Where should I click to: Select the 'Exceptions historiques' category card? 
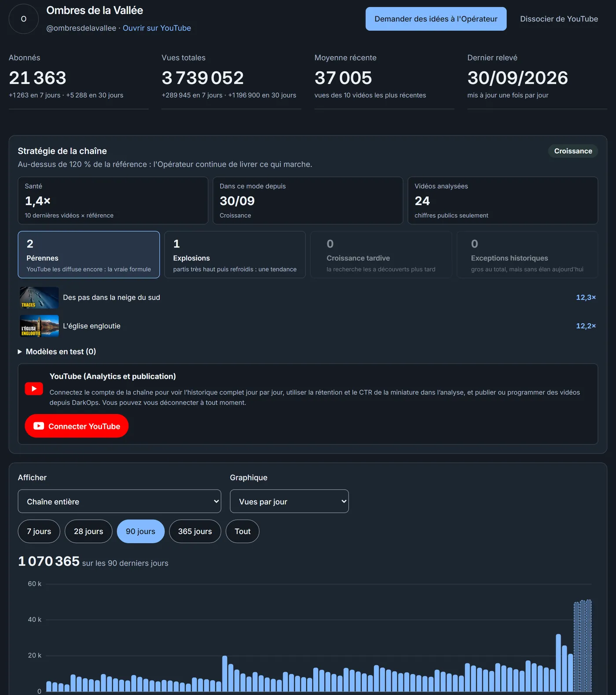tap(527, 255)
